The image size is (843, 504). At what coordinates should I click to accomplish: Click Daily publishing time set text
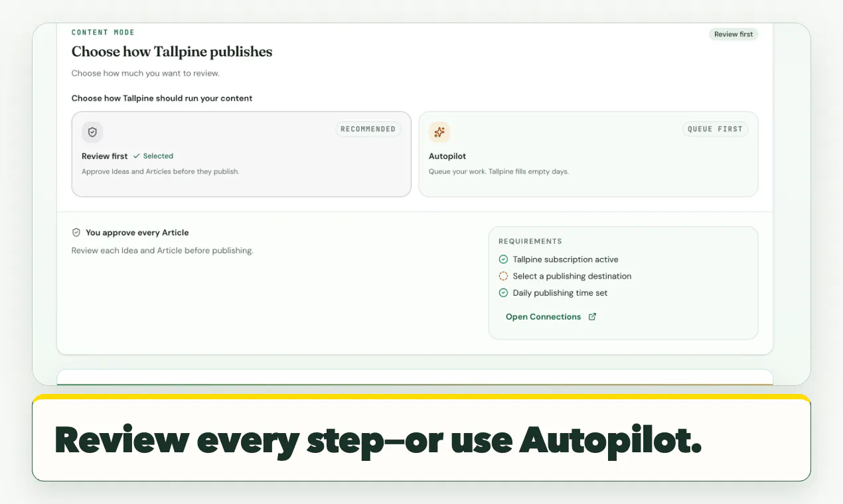coord(560,292)
